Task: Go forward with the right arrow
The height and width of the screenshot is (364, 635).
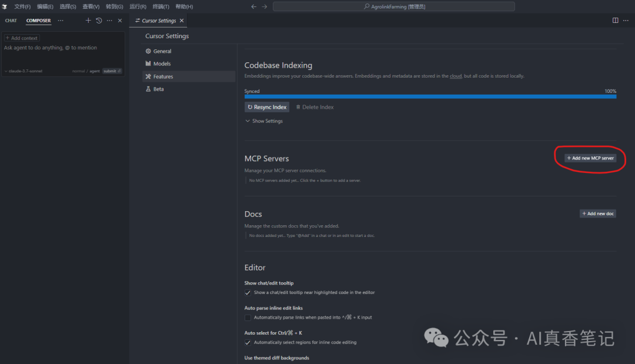Action: [265, 6]
